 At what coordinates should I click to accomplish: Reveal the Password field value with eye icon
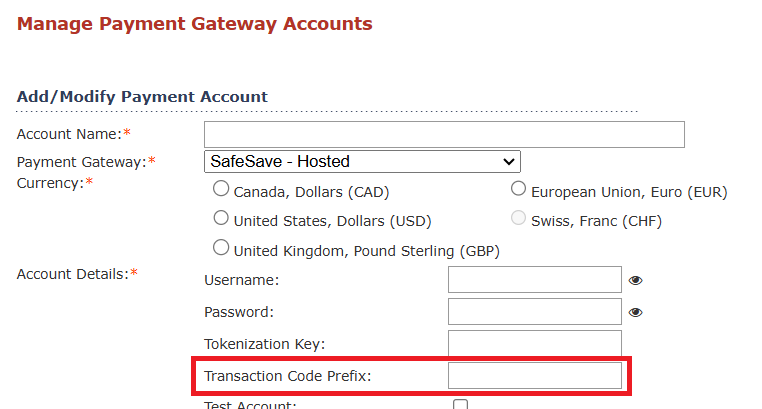[635, 312]
